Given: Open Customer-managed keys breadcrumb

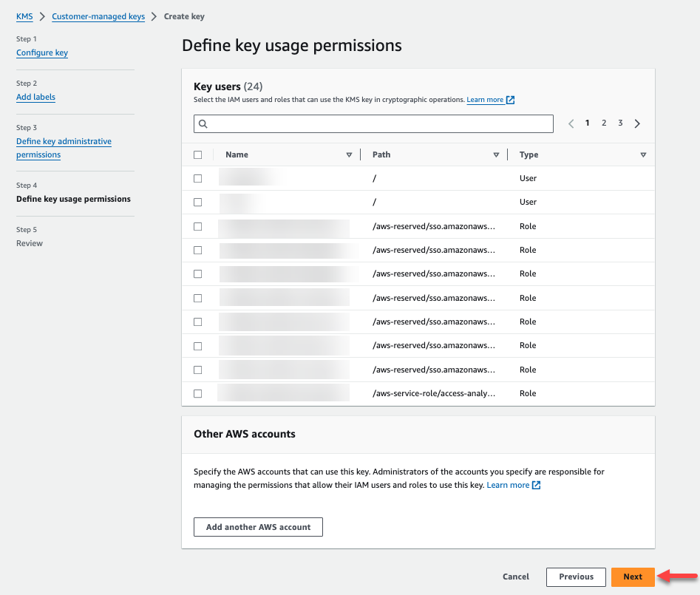Looking at the screenshot, I should [x=98, y=16].
